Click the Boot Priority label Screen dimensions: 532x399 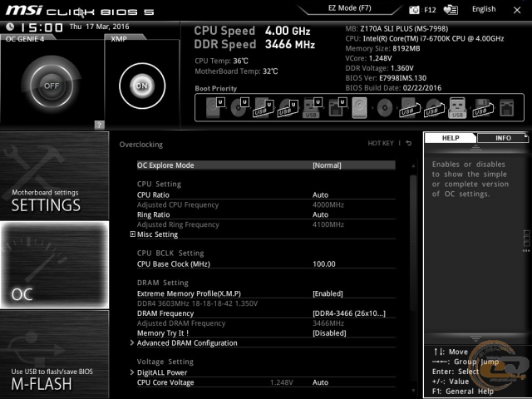tap(216, 89)
